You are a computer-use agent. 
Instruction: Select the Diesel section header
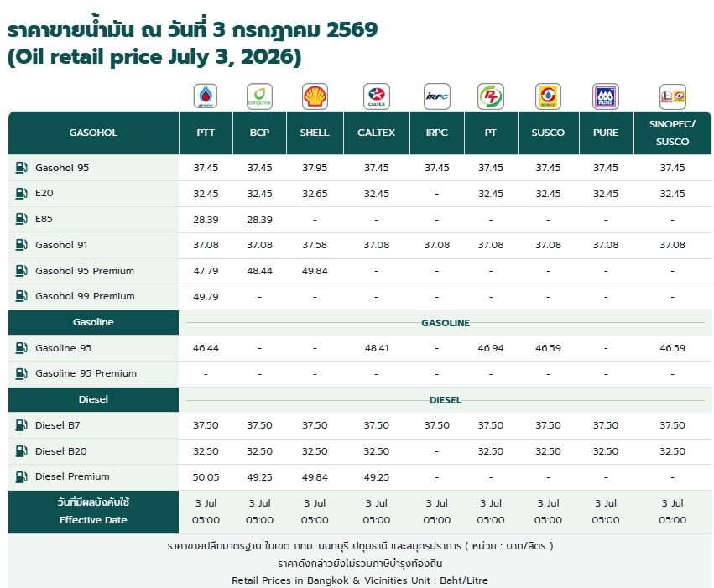(x=93, y=399)
